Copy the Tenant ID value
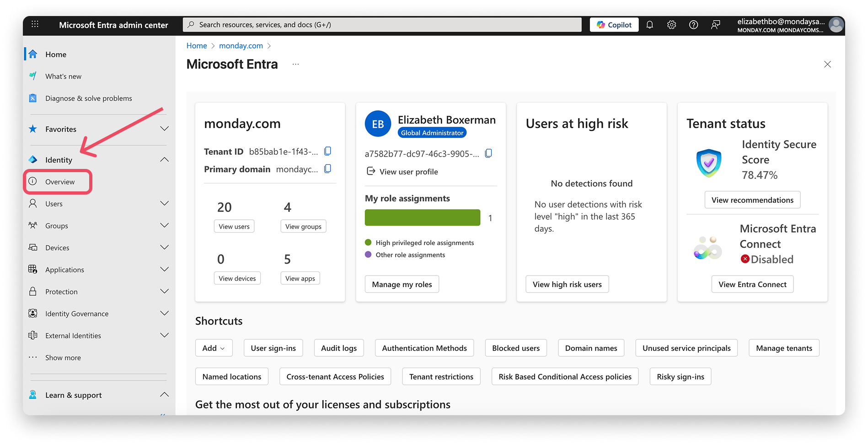868x445 pixels. pos(327,151)
